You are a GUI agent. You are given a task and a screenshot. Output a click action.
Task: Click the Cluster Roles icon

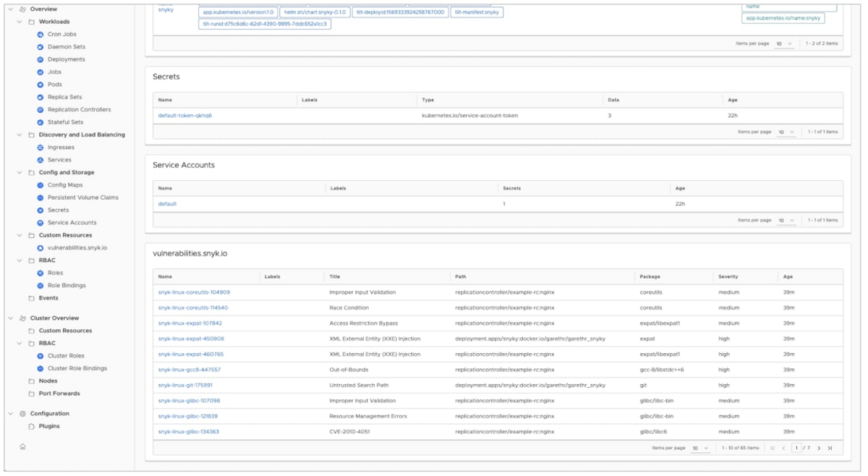tap(41, 356)
